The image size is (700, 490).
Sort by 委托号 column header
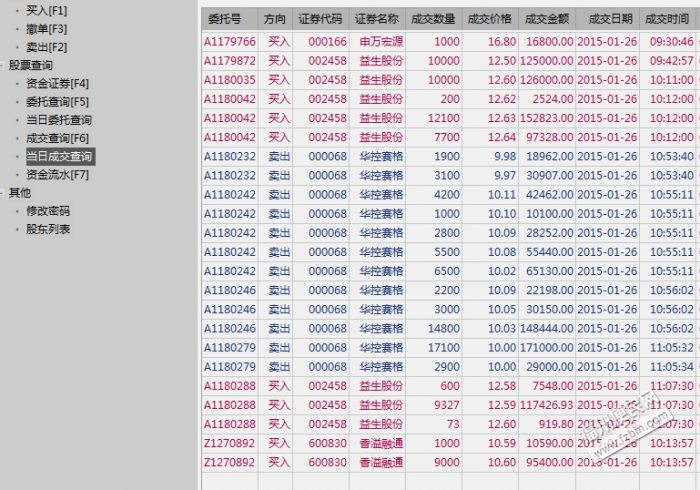(230, 19)
